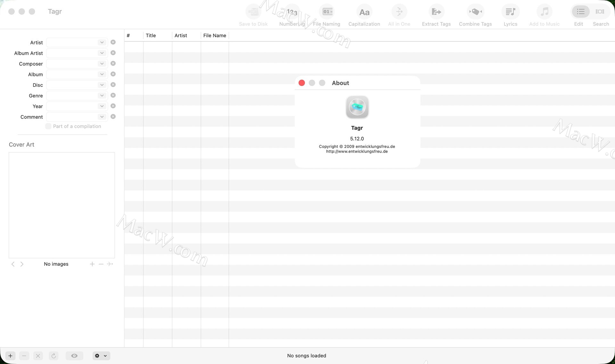Viewport: 615px width, 364px height.
Task: Click the reload arrow icon at bottom
Action: [53, 356]
